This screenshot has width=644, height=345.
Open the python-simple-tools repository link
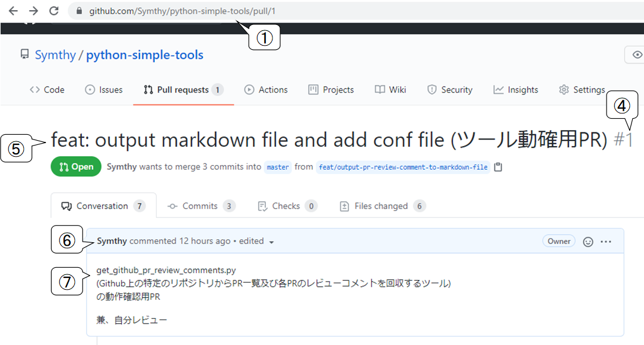[x=145, y=55]
